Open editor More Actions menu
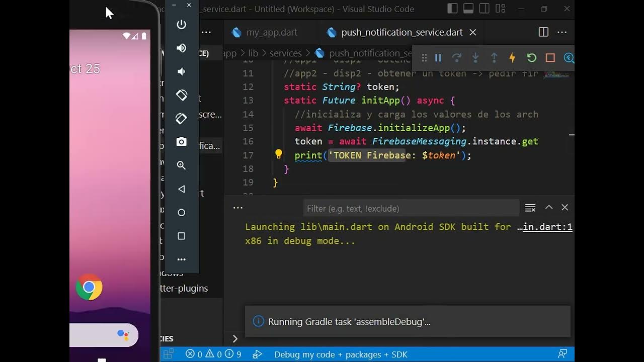Viewport: 644px width, 362px height. pyautogui.click(x=562, y=32)
